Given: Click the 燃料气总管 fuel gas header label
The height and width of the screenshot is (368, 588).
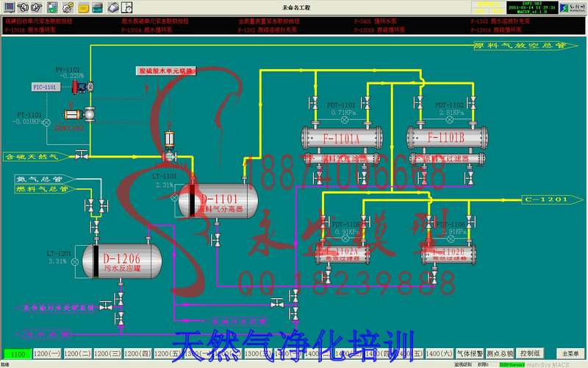Looking at the screenshot, I should (45, 189).
